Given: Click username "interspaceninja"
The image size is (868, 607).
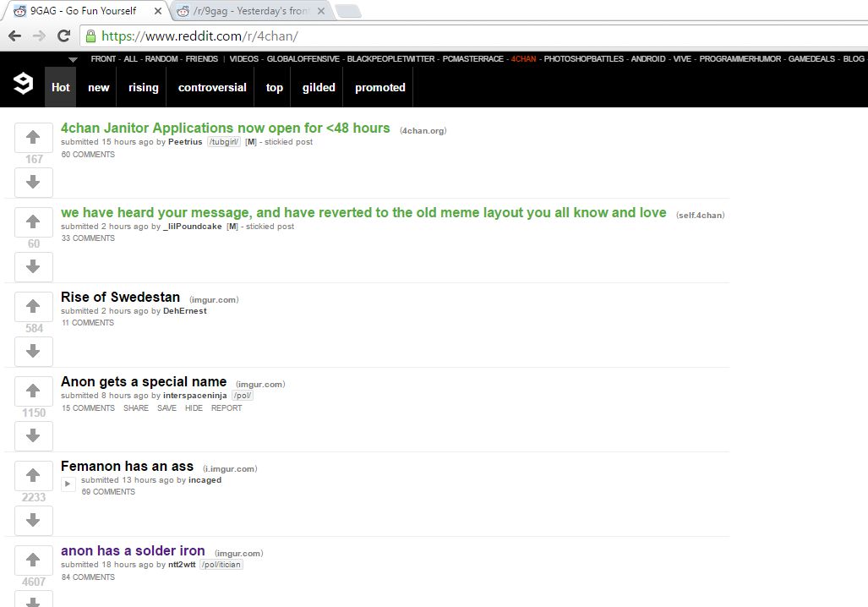Looking at the screenshot, I should (x=194, y=395).
